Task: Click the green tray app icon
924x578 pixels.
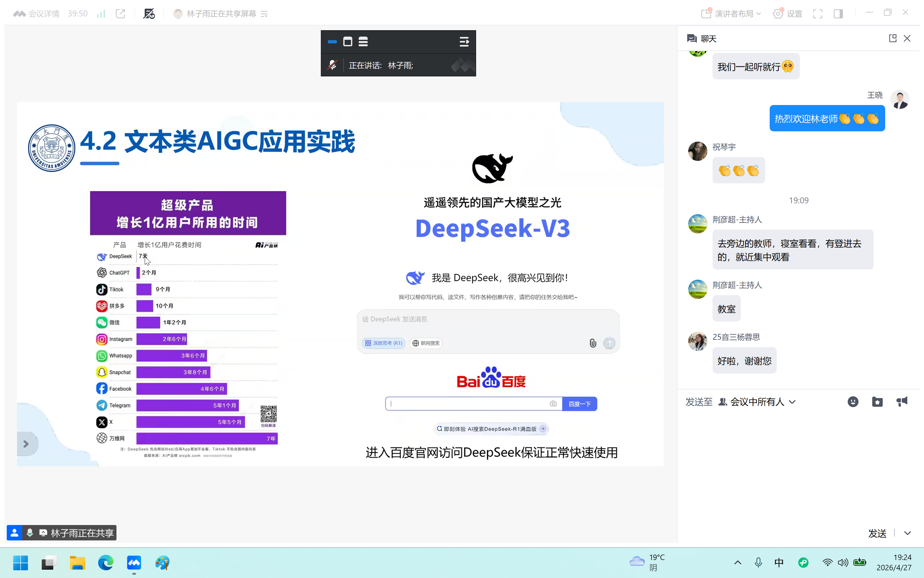Action: [803, 562]
